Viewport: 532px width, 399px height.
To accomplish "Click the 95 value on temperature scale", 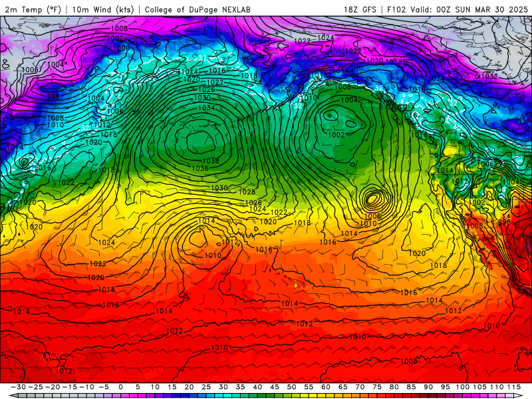I will (x=445, y=387).
